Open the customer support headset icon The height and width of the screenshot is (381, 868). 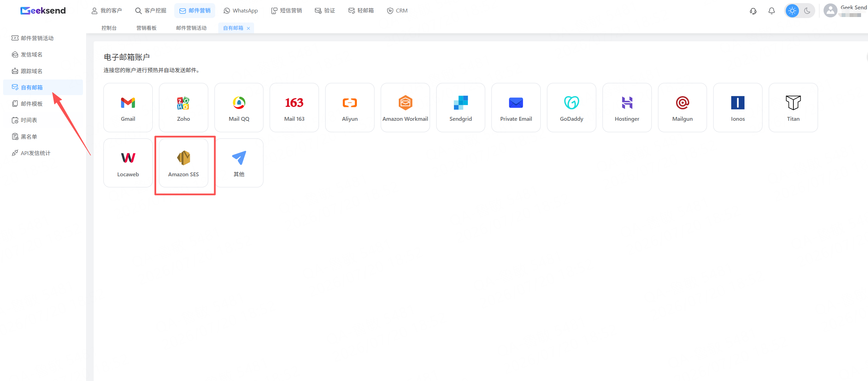point(753,11)
